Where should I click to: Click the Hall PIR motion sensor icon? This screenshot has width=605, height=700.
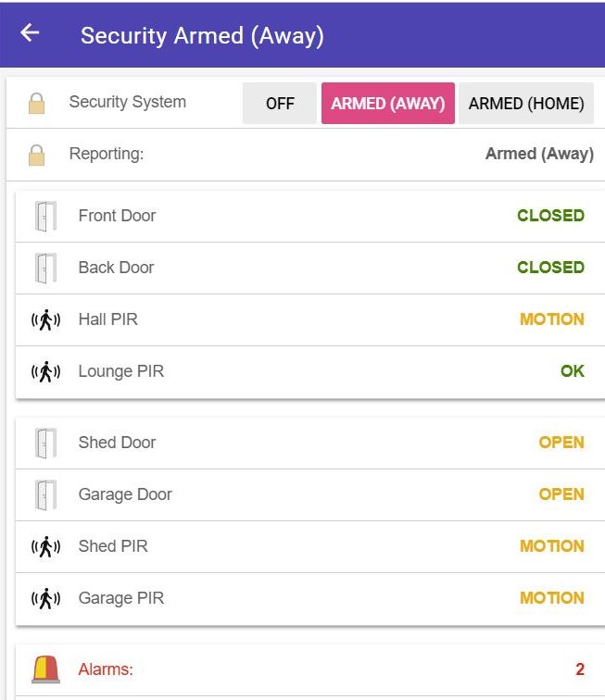pyautogui.click(x=45, y=319)
